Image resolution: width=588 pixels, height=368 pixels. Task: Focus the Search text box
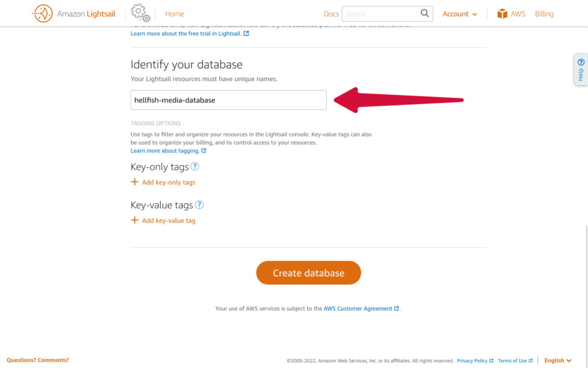381,14
